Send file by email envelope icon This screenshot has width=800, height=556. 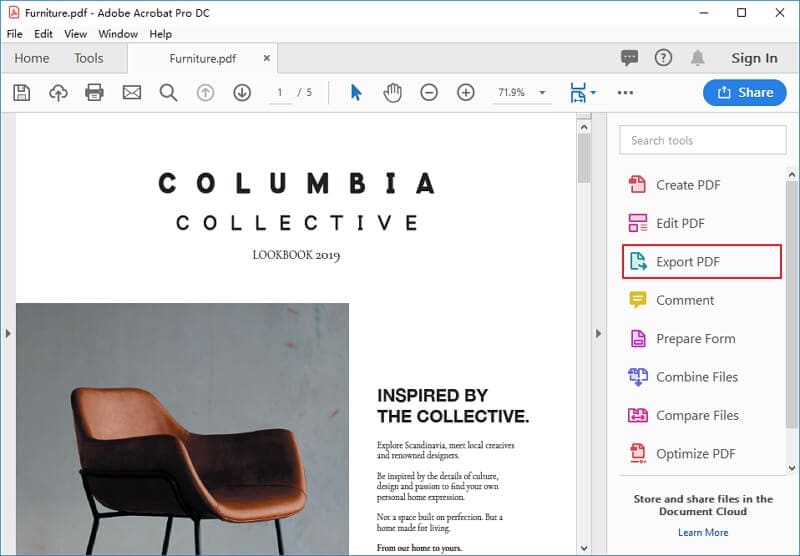coord(132,92)
